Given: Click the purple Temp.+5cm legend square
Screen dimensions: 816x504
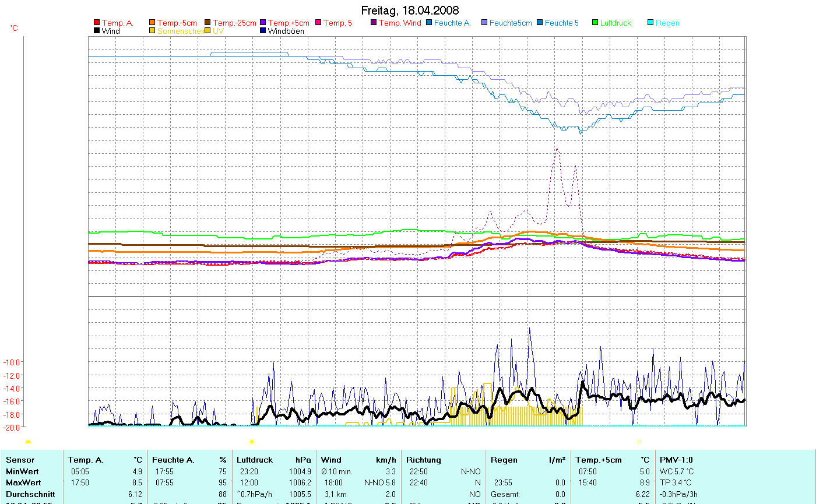Looking at the screenshot, I should (x=263, y=23).
